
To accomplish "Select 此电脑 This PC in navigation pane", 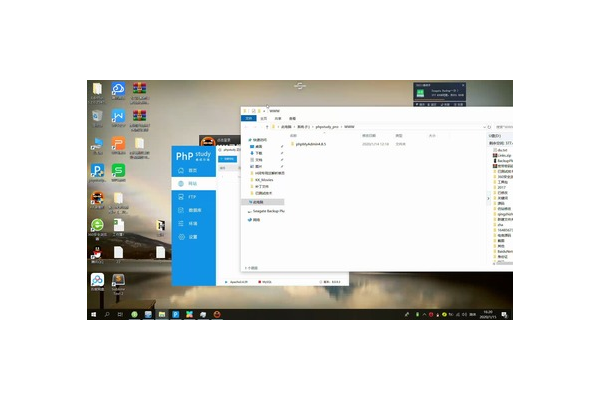I will pyautogui.click(x=263, y=202).
